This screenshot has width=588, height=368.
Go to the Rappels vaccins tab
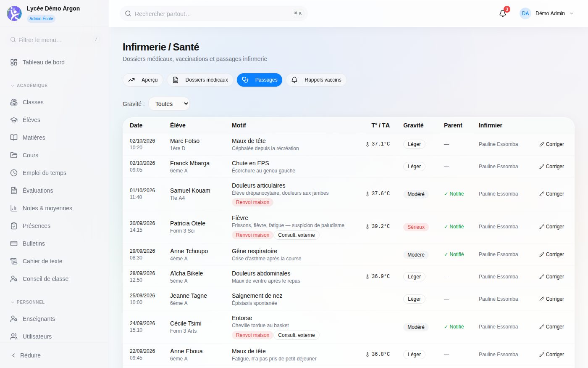point(316,80)
